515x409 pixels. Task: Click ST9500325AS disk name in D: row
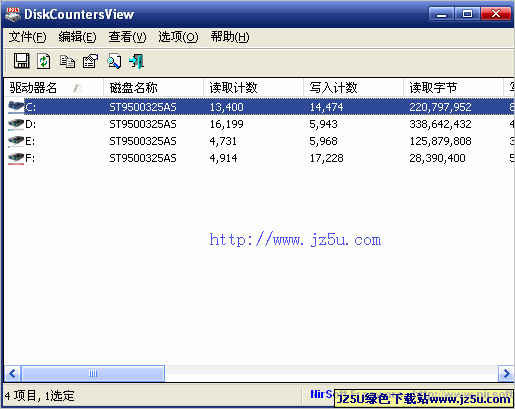(x=143, y=124)
